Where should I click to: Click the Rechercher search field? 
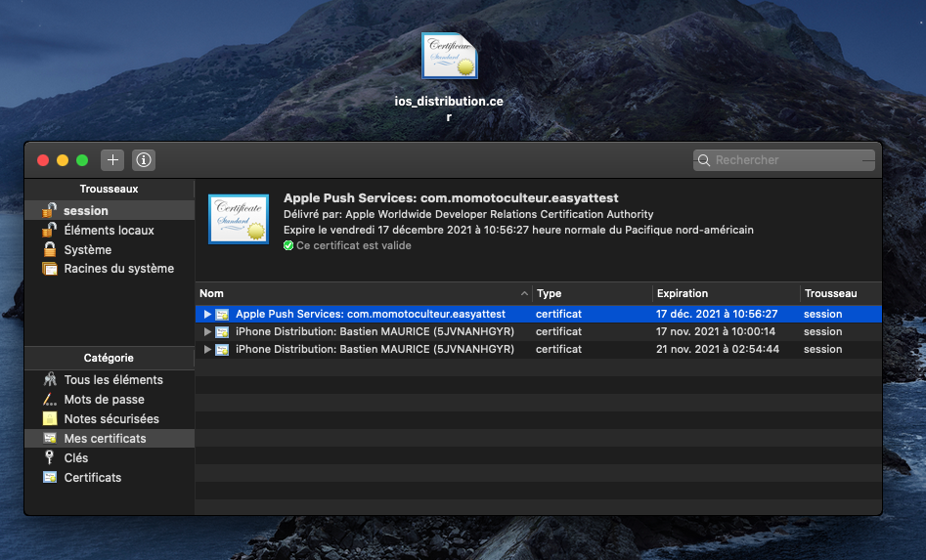[783, 160]
